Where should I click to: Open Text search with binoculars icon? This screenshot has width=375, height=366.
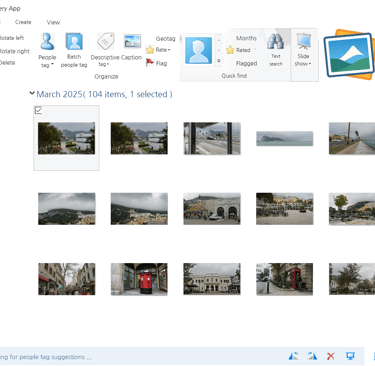[x=276, y=50]
